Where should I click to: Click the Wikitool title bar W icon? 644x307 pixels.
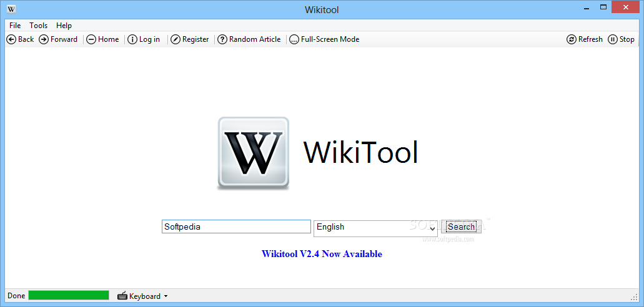pyautogui.click(x=12, y=9)
